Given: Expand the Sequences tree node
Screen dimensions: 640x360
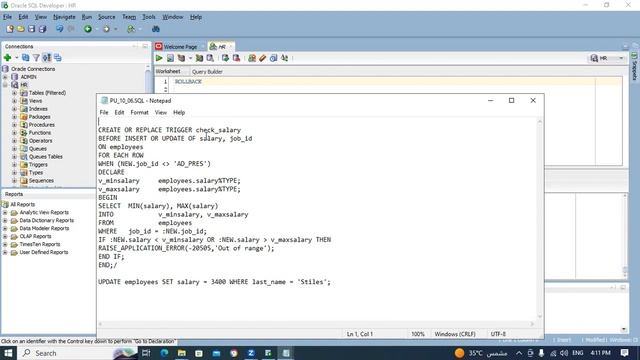Looking at the screenshot, I should 14,181.
